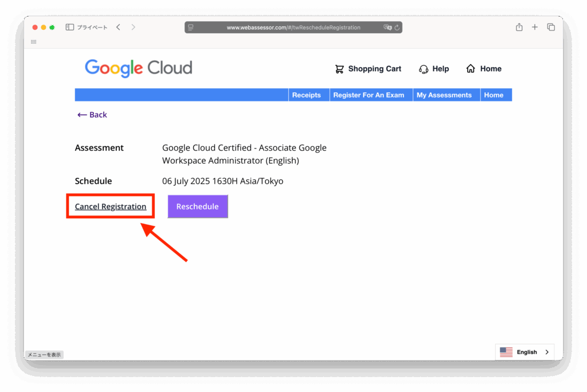Screen dimensions: 587x392
Task: Open My Assessments in the blue bar
Action: click(x=444, y=95)
